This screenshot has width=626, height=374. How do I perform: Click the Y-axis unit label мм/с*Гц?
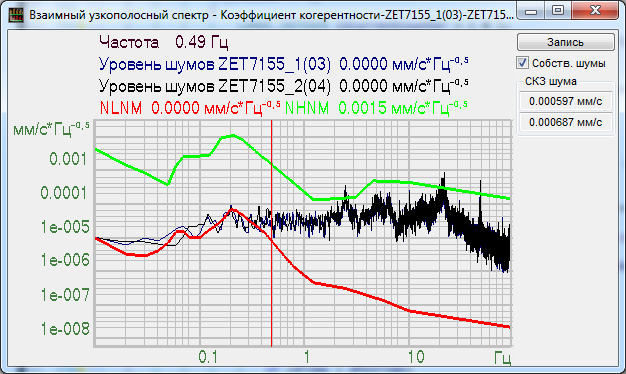51,129
